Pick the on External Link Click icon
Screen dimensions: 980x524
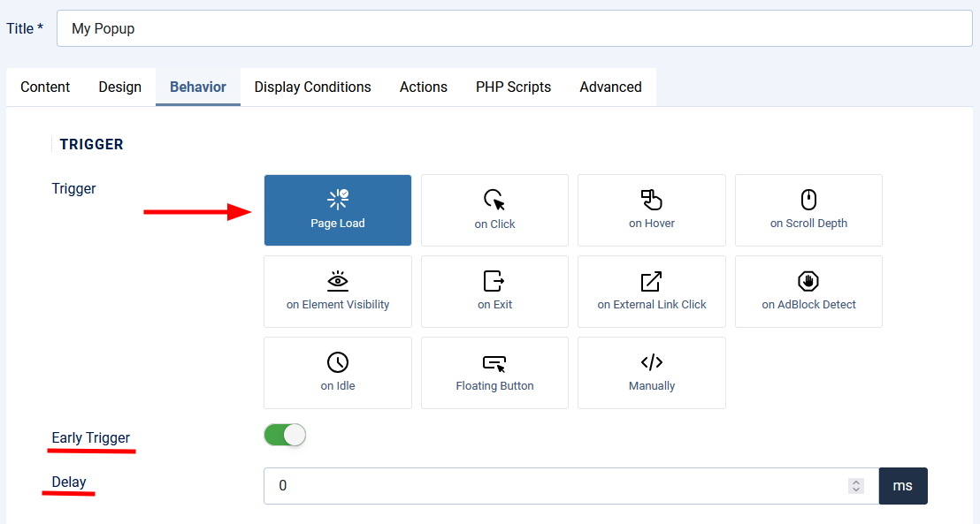point(651,281)
